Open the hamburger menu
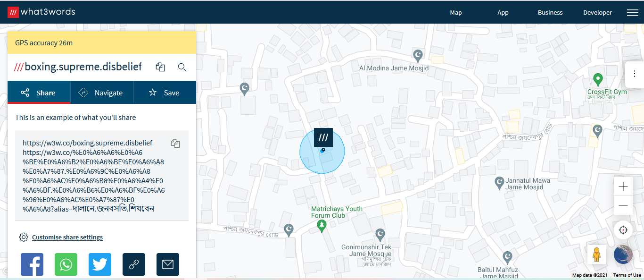644x280 pixels. [632, 13]
